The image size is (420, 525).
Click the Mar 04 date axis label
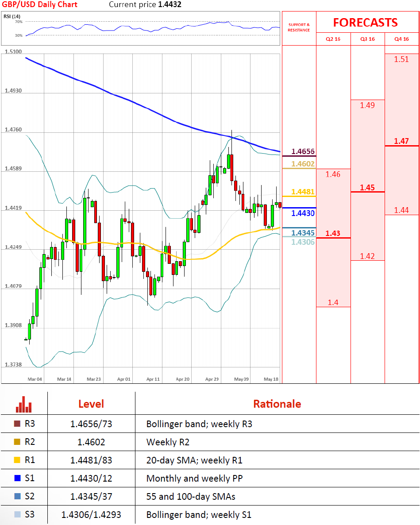point(35,379)
